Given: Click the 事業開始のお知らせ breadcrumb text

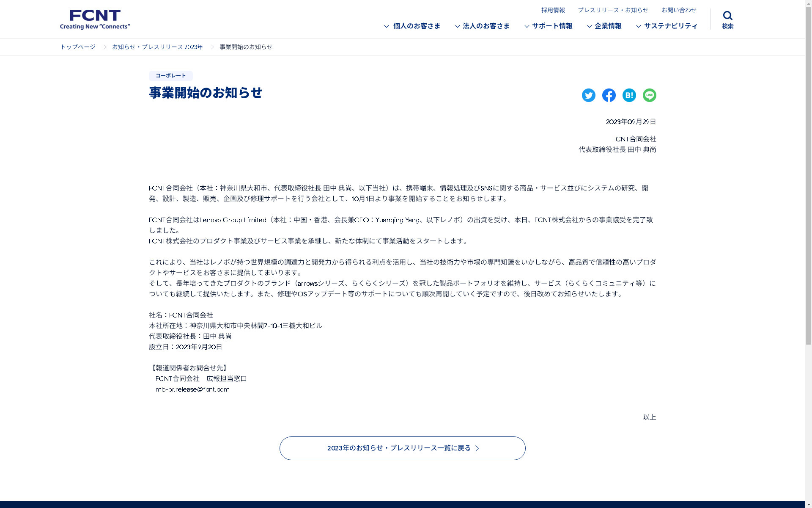Looking at the screenshot, I should click(x=246, y=47).
